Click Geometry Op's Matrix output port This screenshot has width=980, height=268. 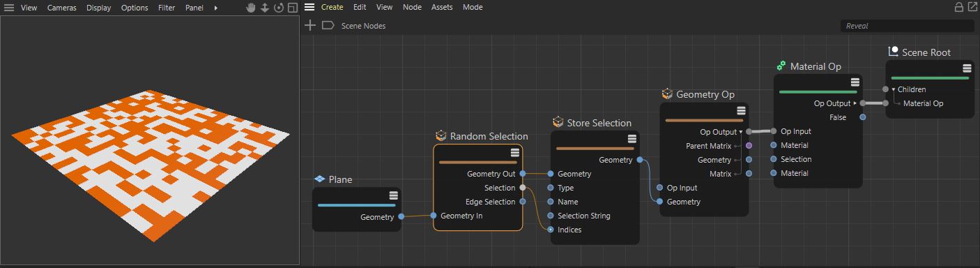click(749, 174)
